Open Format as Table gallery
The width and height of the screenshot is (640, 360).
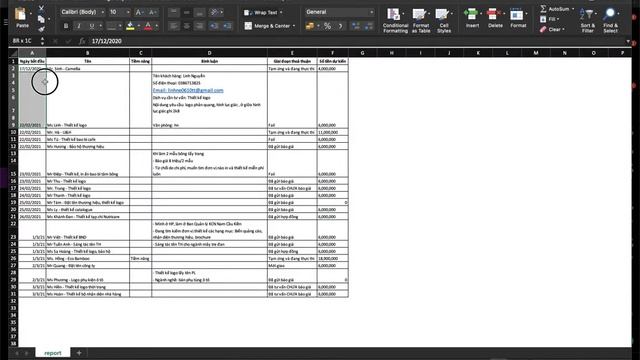point(420,20)
